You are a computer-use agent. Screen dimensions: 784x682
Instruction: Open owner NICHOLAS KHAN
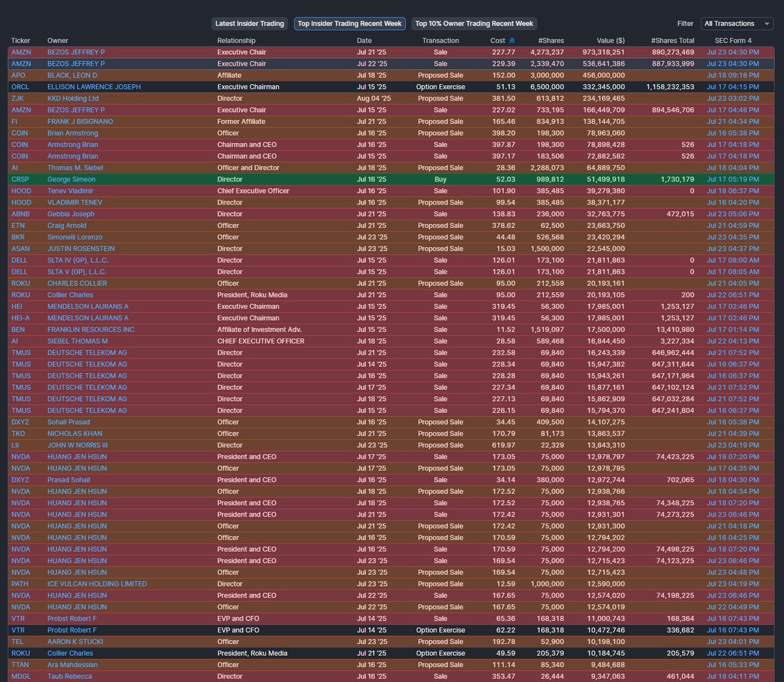pos(74,434)
